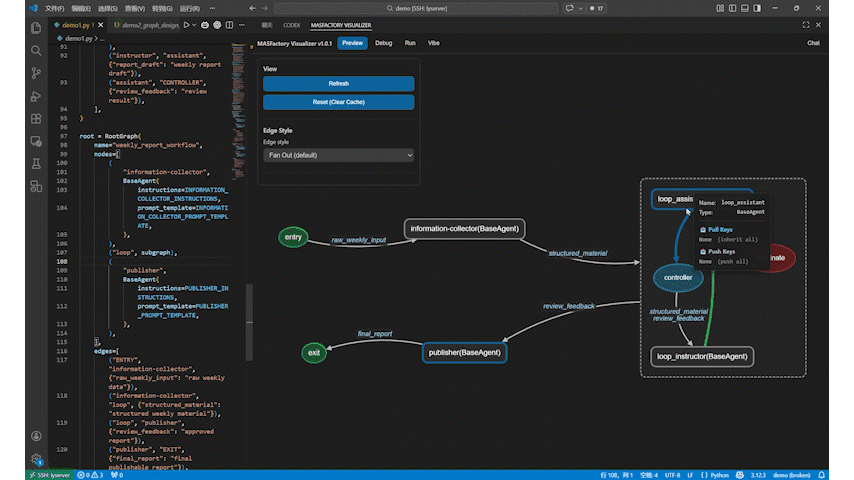Open Source Control in the activity bar
The image size is (854, 480).
click(x=37, y=73)
